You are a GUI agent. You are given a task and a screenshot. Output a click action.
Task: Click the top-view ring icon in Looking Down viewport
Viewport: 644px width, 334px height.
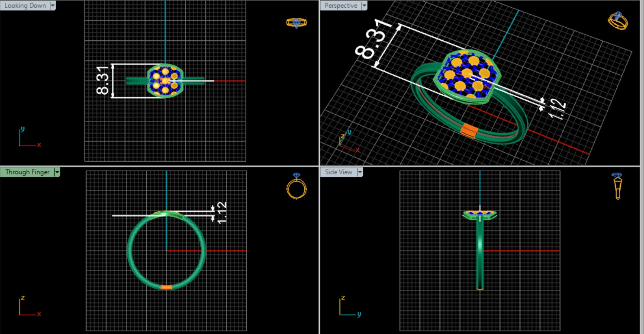296,22
